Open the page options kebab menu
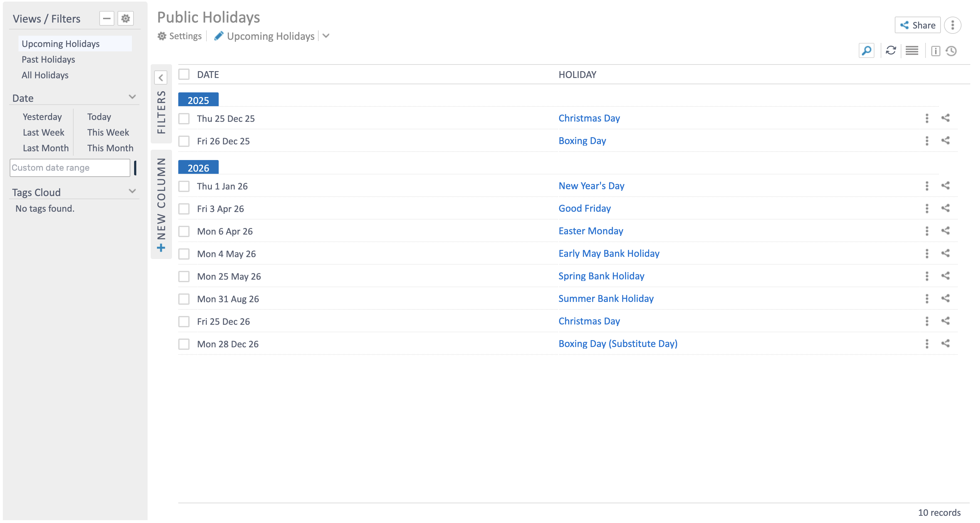The height and width of the screenshot is (523, 980). (x=953, y=25)
